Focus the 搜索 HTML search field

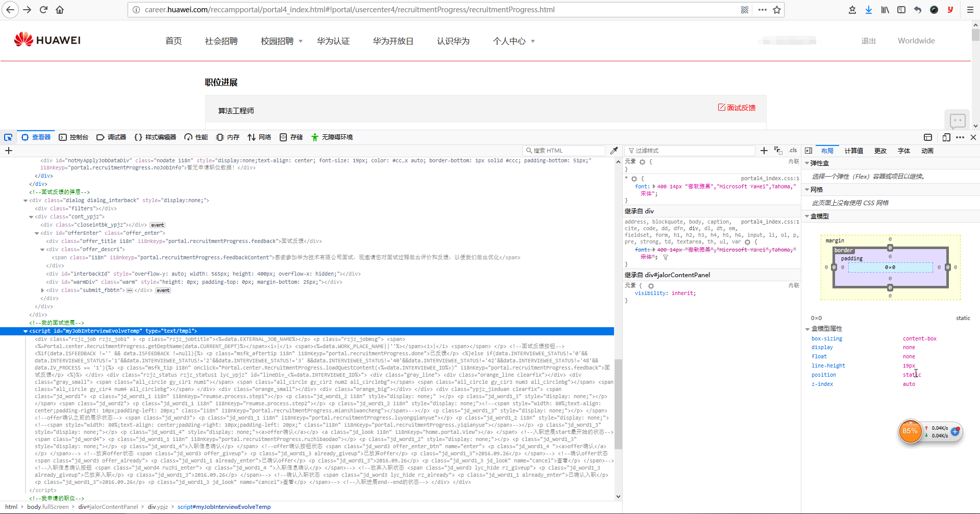click(564, 151)
